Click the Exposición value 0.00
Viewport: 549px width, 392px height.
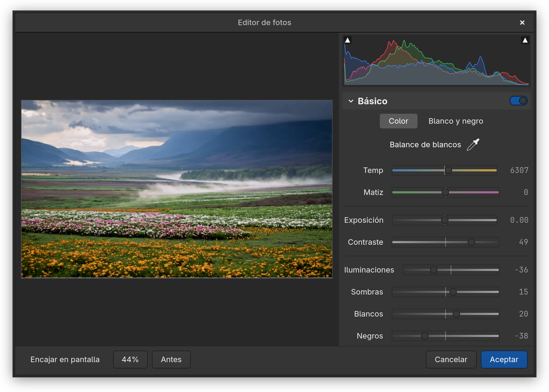tap(519, 220)
